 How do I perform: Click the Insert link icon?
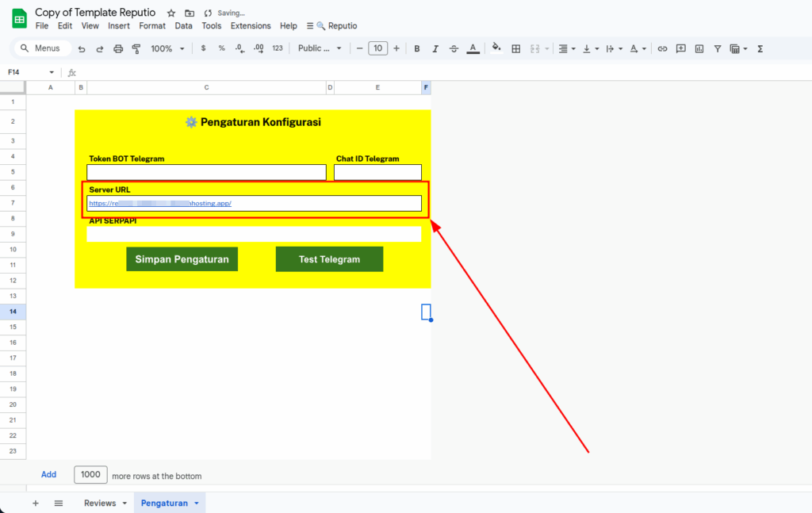662,48
